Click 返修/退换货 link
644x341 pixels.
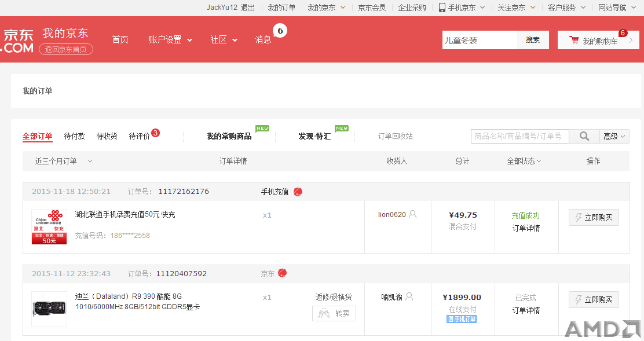tap(334, 297)
